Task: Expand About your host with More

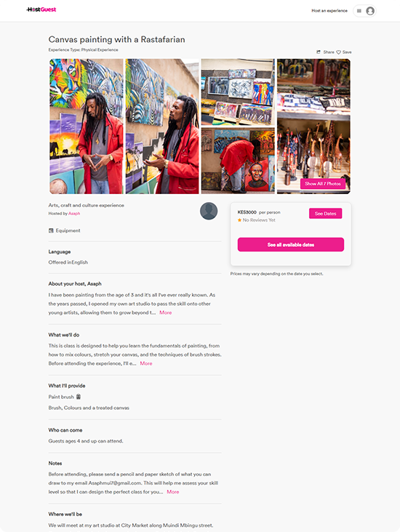Action: (166, 313)
